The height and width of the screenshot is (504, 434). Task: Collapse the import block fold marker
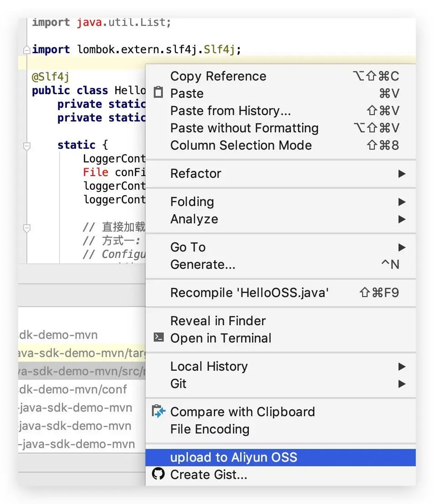pos(27,50)
